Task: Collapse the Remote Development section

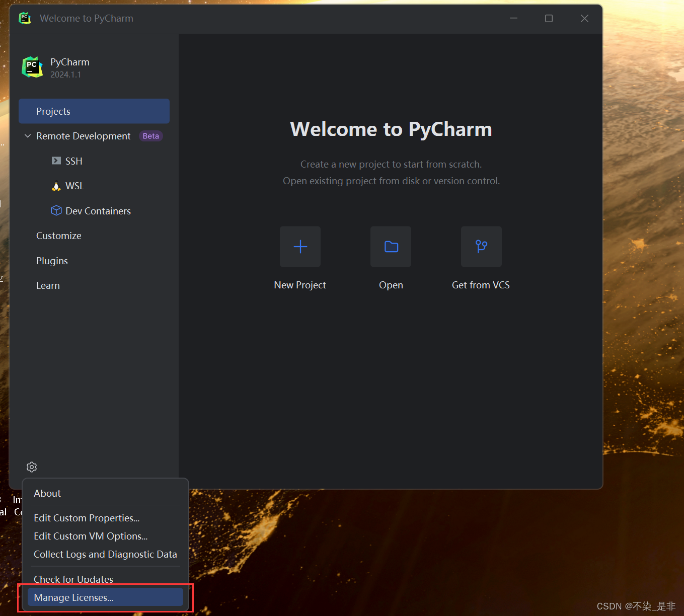Action: (x=28, y=136)
